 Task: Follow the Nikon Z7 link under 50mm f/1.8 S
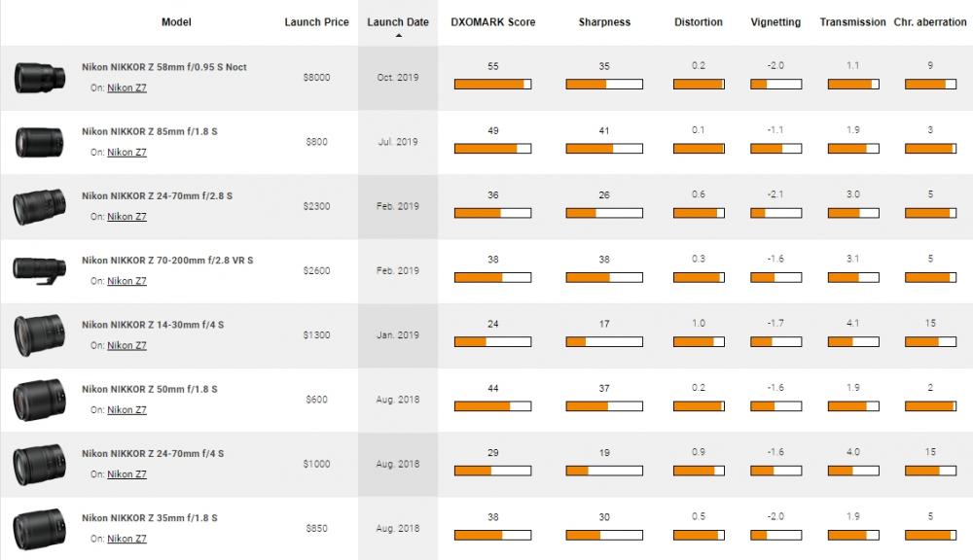tap(126, 410)
